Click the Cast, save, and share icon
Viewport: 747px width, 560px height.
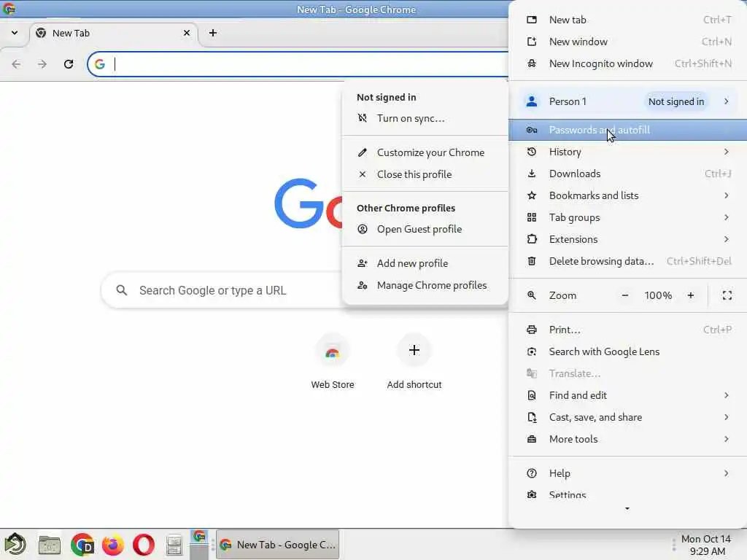(x=532, y=417)
